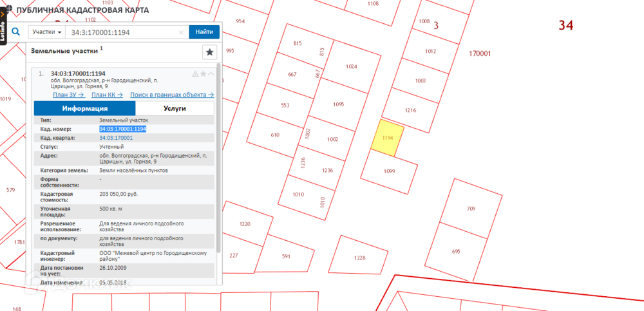This screenshot has height=311, width=644.
Task: Click the quarter label 170001 on map
Action: click(x=480, y=53)
